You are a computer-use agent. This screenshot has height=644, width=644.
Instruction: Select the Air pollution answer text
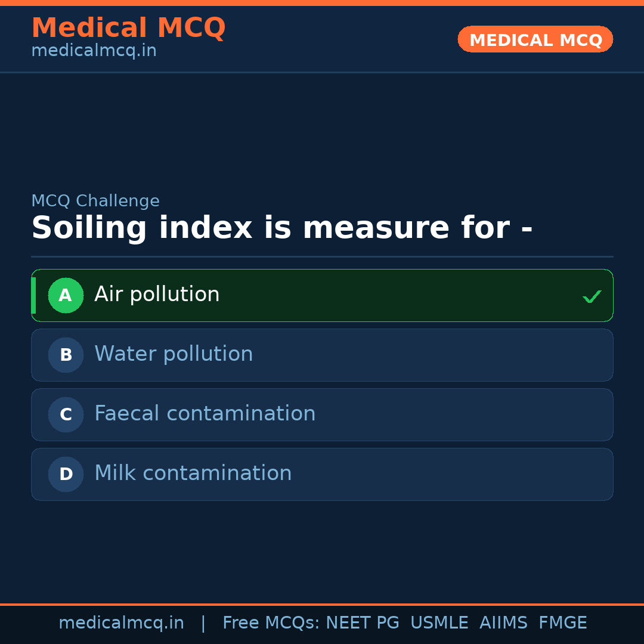[157, 295]
